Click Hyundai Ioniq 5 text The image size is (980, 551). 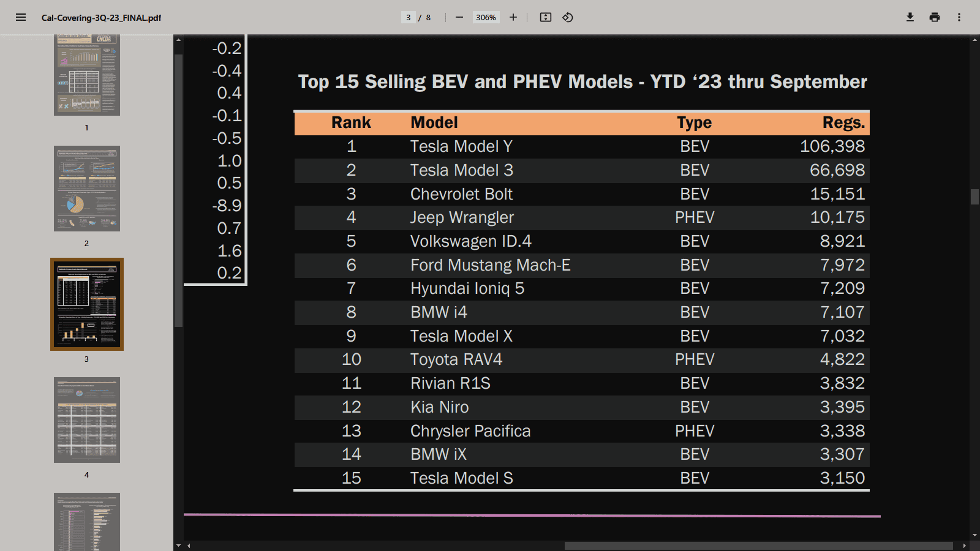[x=467, y=289]
